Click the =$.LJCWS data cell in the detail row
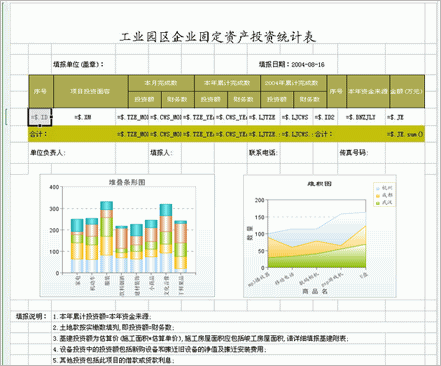This screenshot has height=366, width=441. [x=296, y=117]
